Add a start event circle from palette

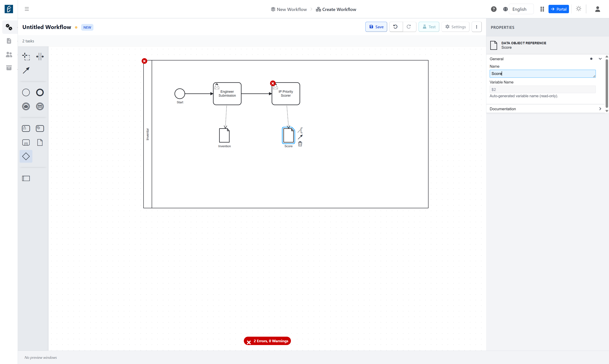click(26, 92)
